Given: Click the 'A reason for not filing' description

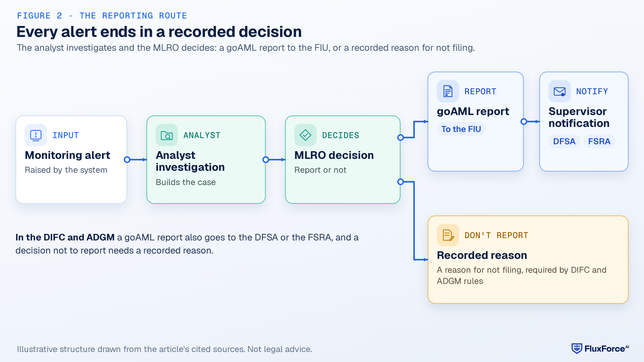Looking at the screenshot, I should pos(522,275).
